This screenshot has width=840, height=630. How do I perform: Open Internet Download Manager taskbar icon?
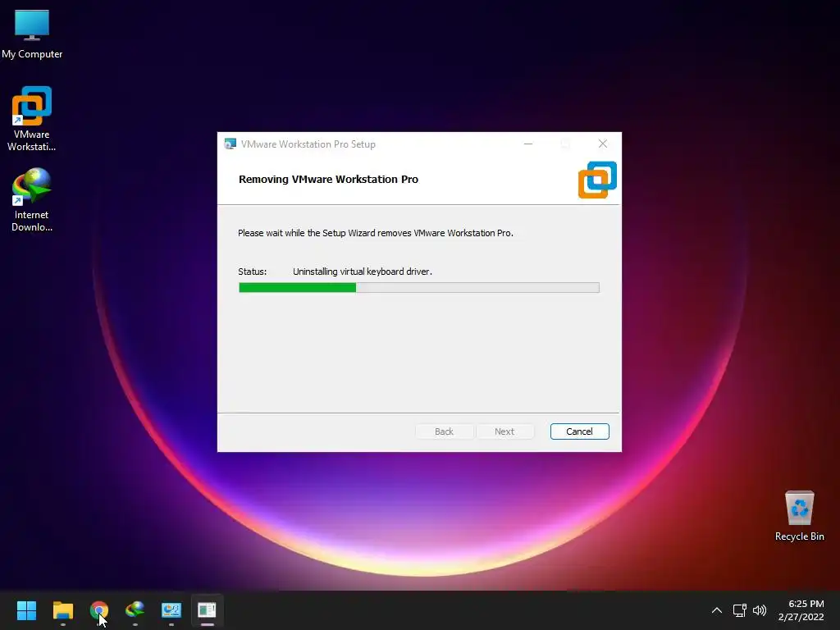(x=135, y=610)
